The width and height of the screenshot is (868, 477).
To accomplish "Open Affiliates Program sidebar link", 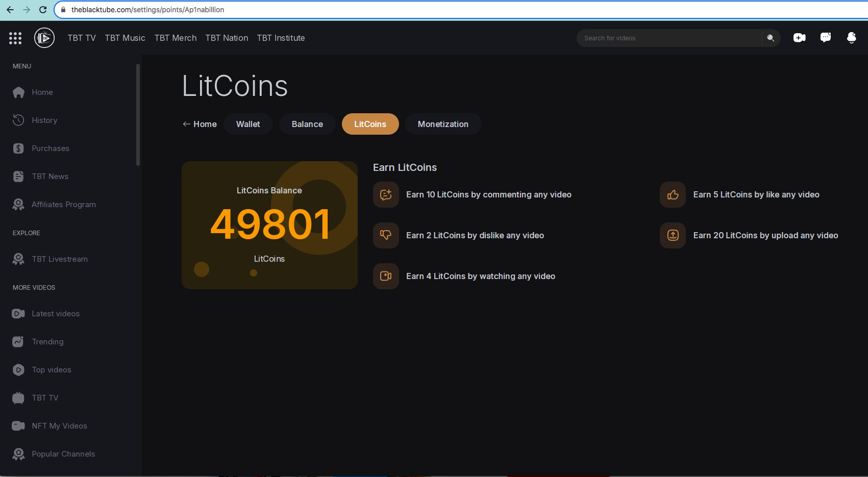I will 64,205.
